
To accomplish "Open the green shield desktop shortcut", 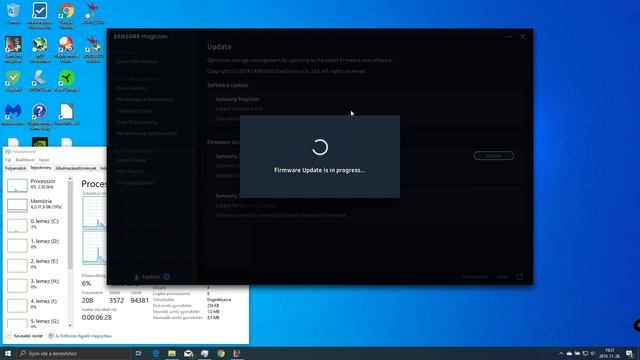I will 13,80.
